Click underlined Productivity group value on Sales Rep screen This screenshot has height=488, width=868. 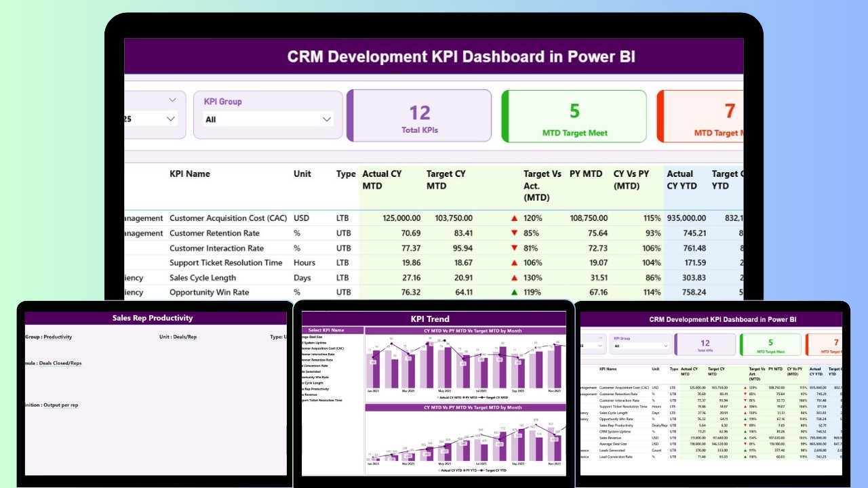(x=58, y=337)
